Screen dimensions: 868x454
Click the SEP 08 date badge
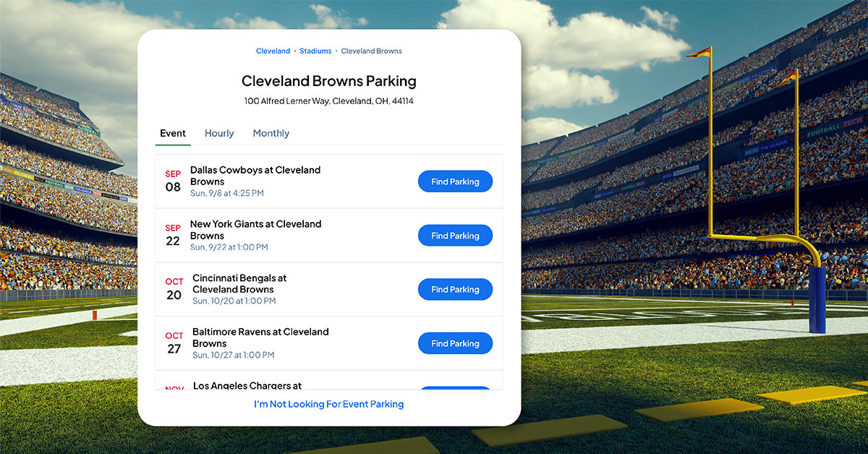click(173, 181)
